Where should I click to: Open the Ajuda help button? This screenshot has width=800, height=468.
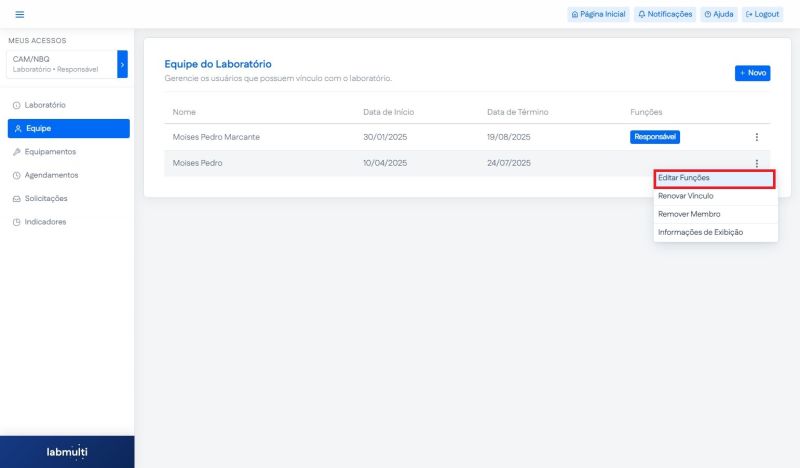[718, 14]
